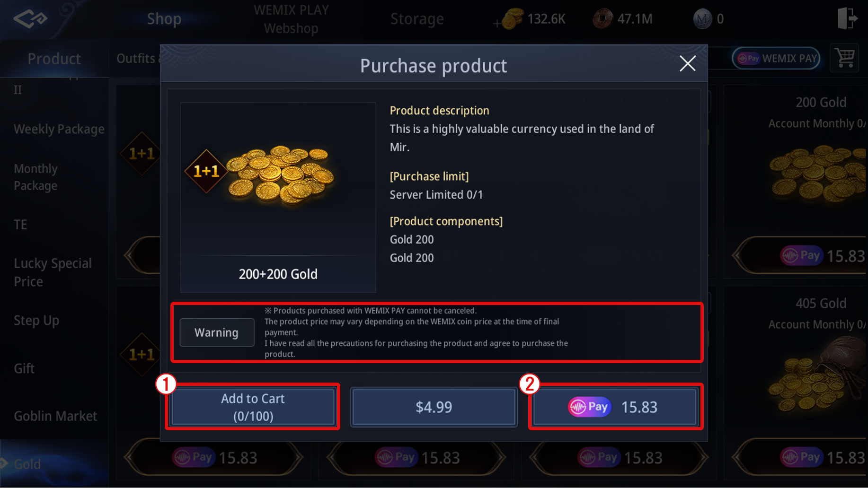This screenshot has width=868, height=488.
Task: Click the back arrow icon at top left
Action: click(x=30, y=19)
